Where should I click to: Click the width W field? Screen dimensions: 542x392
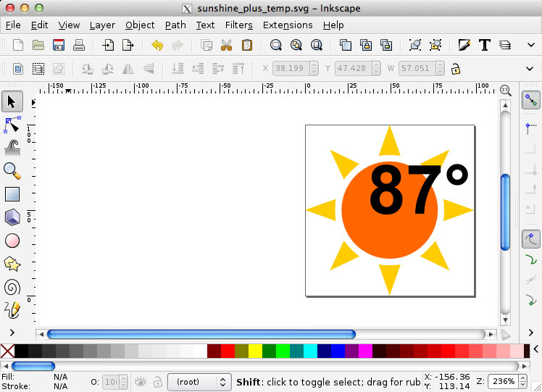click(x=417, y=68)
